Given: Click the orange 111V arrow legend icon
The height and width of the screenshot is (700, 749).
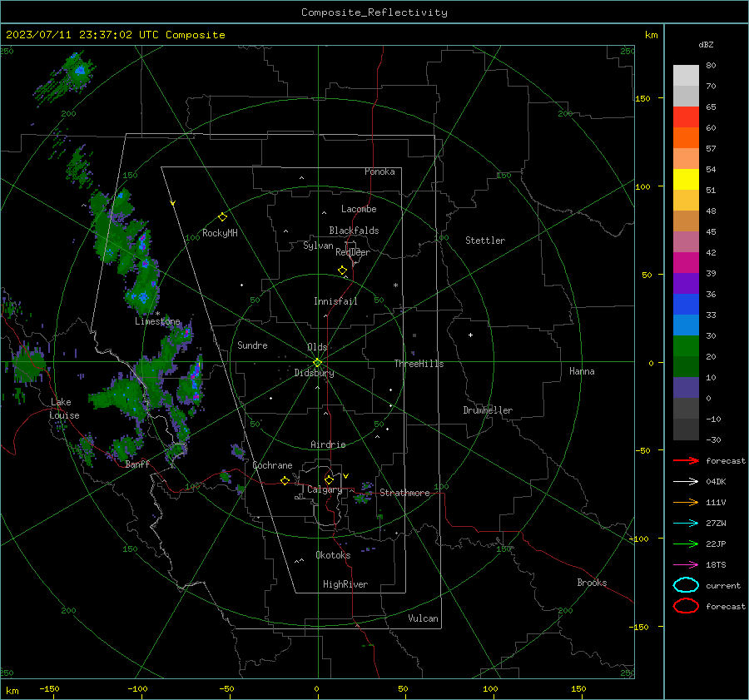Looking at the screenshot, I should (x=686, y=502).
